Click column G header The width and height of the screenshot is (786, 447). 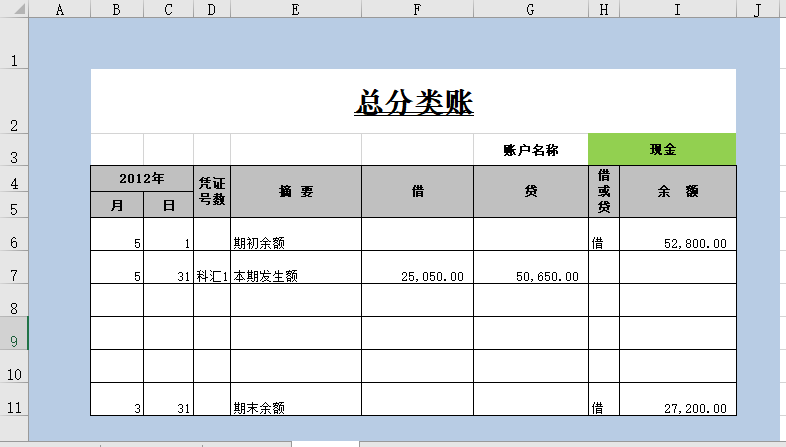click(x=530, y=10)
